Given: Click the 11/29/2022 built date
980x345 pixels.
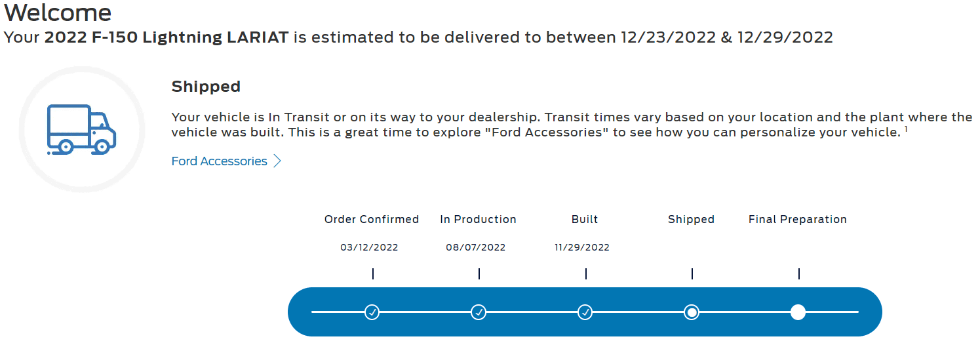Looking at the screenshot, I should (x=582, y=248).
